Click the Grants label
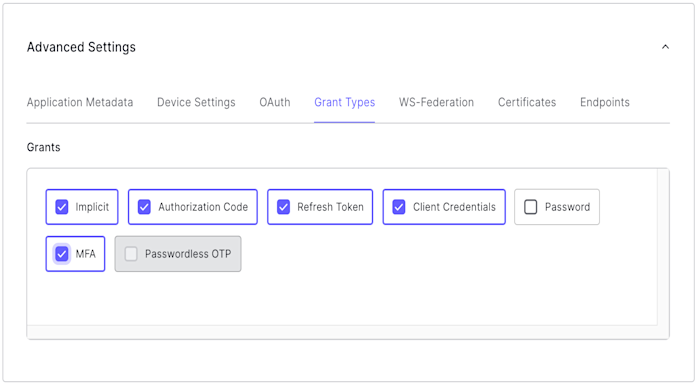Screen dimensions: 698x387 click(x=43, y=147)
